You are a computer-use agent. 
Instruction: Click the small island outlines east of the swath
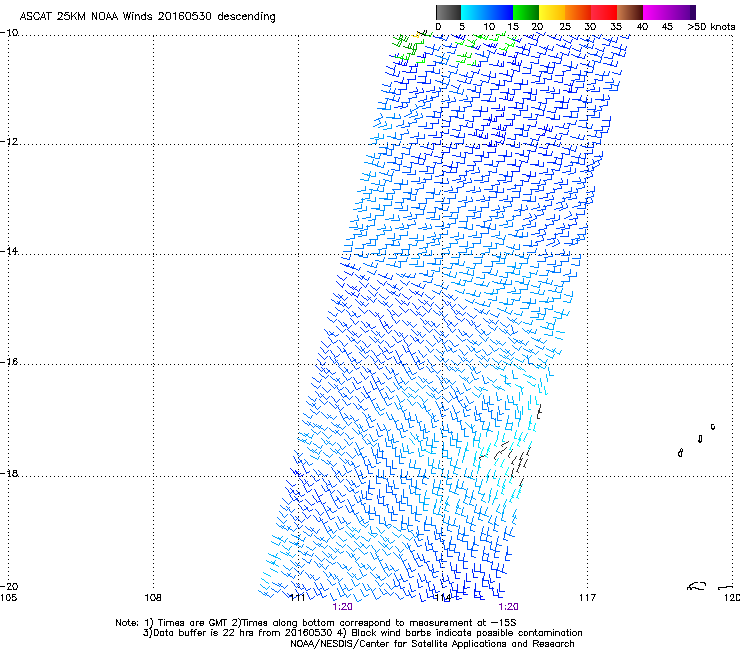click(x=697, y=440)
